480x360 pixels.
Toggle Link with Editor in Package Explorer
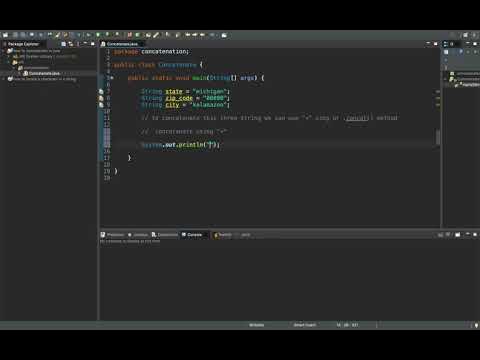coord(71,44)
